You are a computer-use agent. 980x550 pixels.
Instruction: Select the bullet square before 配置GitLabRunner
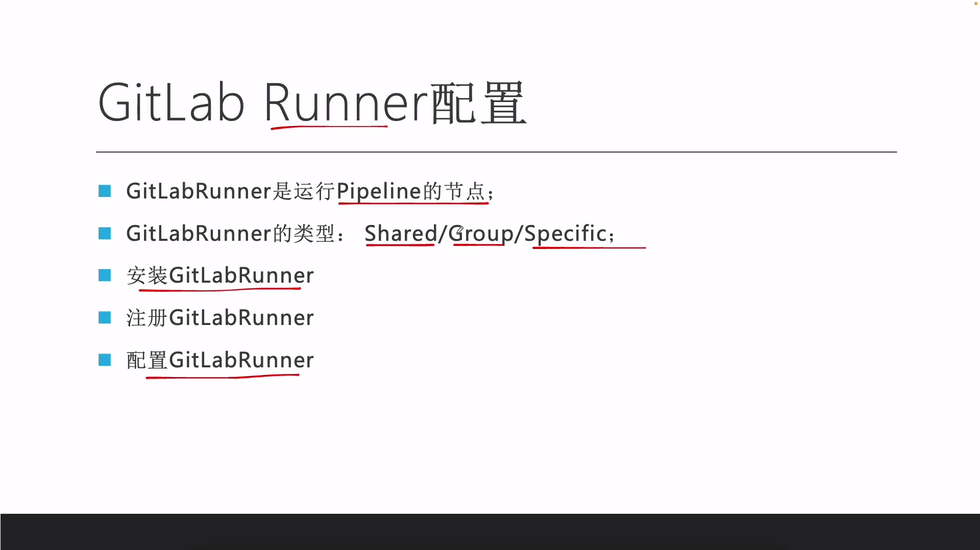click(105, 360)
